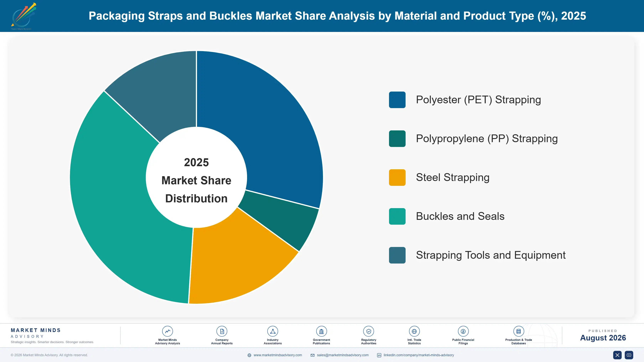Click the Production & Trade Databases icon
The image size is (644, 362).
coord(518,331)
